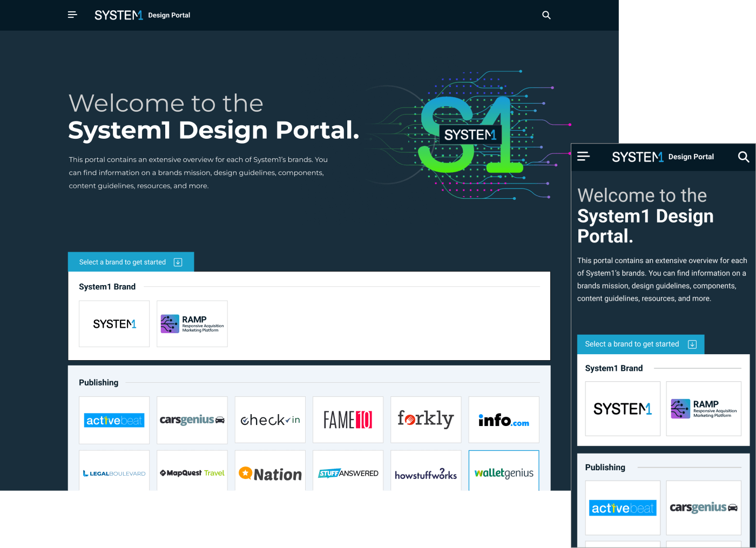Viewport: 756px width, 548px height.
Task: Click the S1 hero graphic logo
Action: [x=470, y=134]
